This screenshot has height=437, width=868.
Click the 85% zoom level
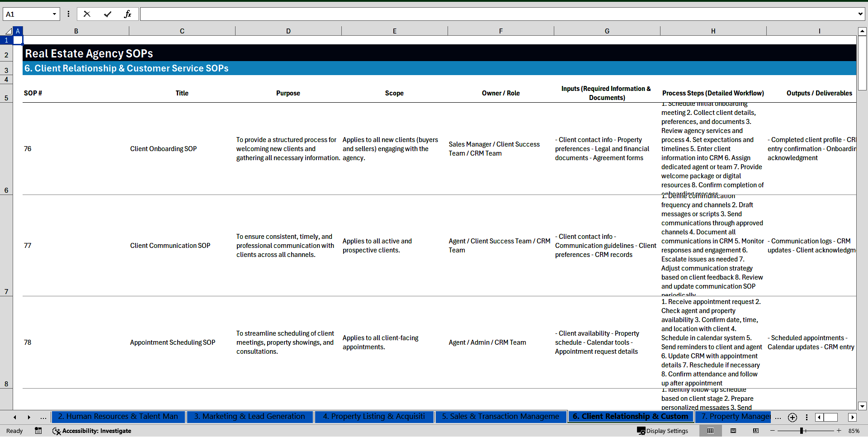click(854, 431)
